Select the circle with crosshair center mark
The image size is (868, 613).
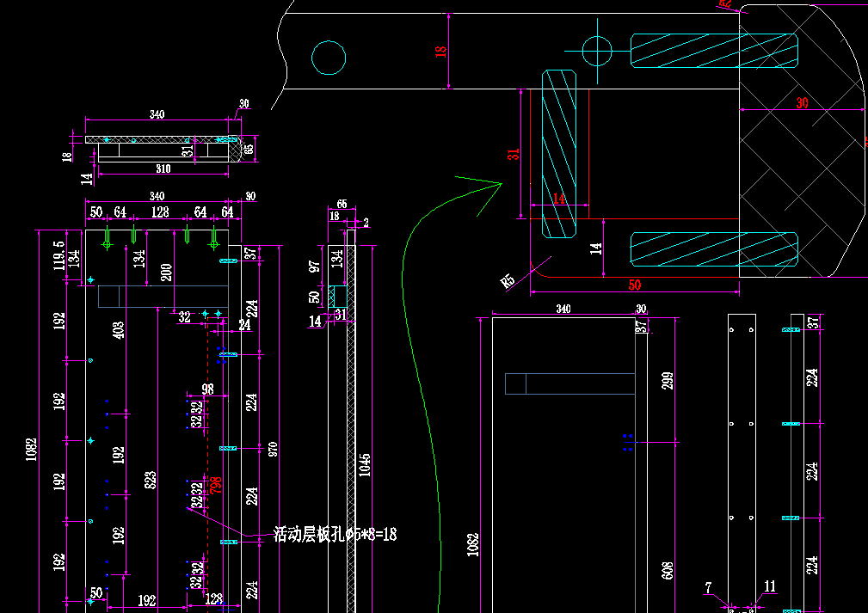pyautogui.click(x=595, y=51)
